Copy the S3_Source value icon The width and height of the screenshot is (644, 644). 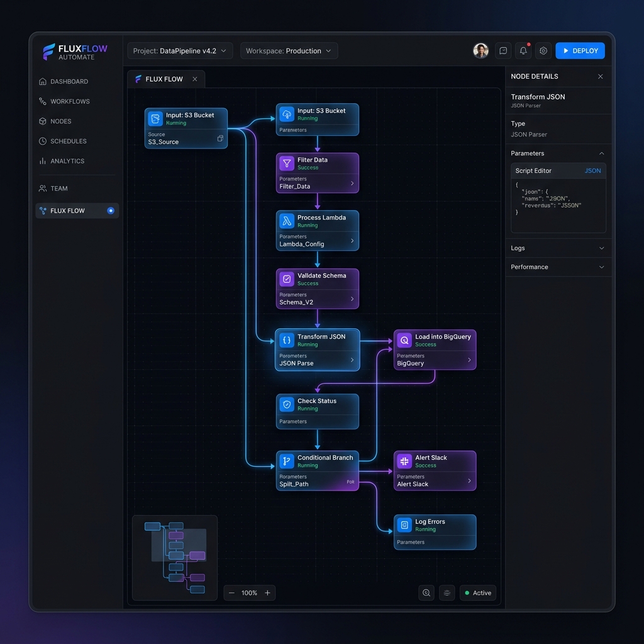(220, 138)
